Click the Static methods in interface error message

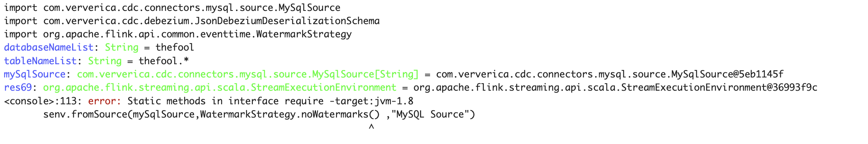coord(270,101)
